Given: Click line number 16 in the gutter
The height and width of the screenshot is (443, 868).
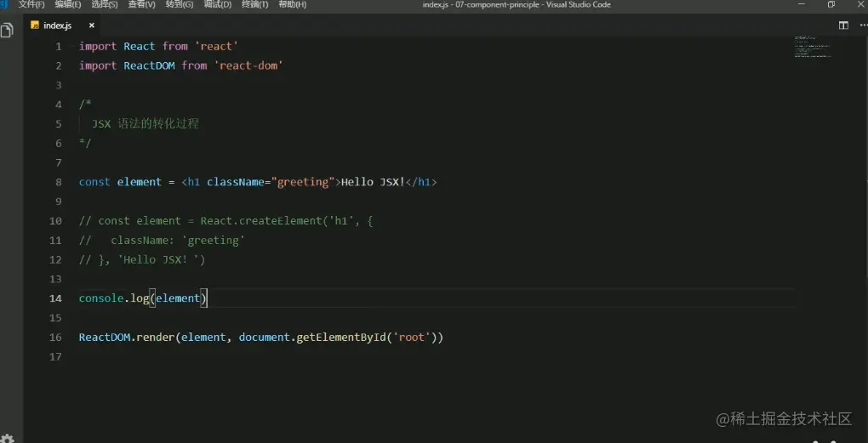Looking at the screenshot, I should [x=55, y=337].
